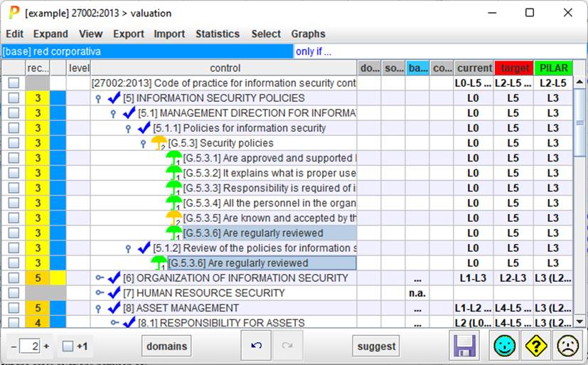This screenshot has width=588, height=365.
Task: Collapse the [5] INFORMATION SECURITY POLICIES node
Action: tap(98, 98)
